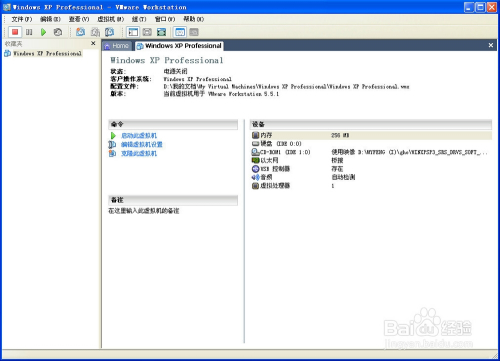Click the notes field 在这里输入此虚拟机的备注
Viewport: 500px width, 361px height.
click(144, 211)
